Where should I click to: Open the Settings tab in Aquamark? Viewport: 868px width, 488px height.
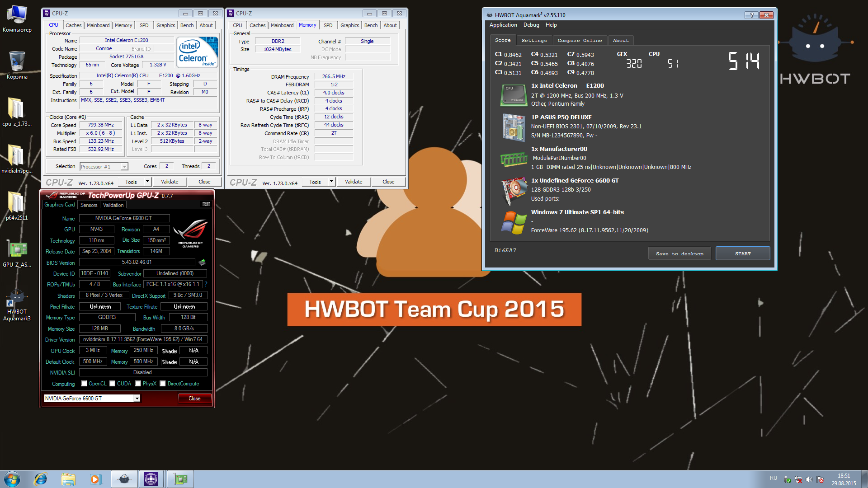[534, 40]
